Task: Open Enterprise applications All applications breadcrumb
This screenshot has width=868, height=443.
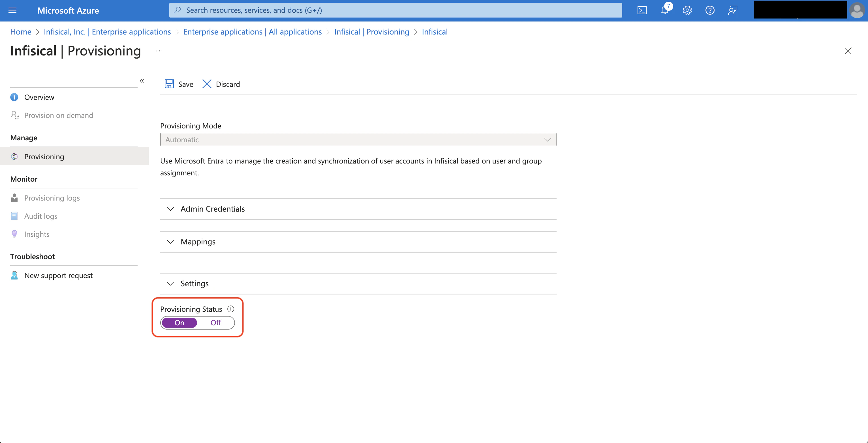Action: tap(252, 32)
